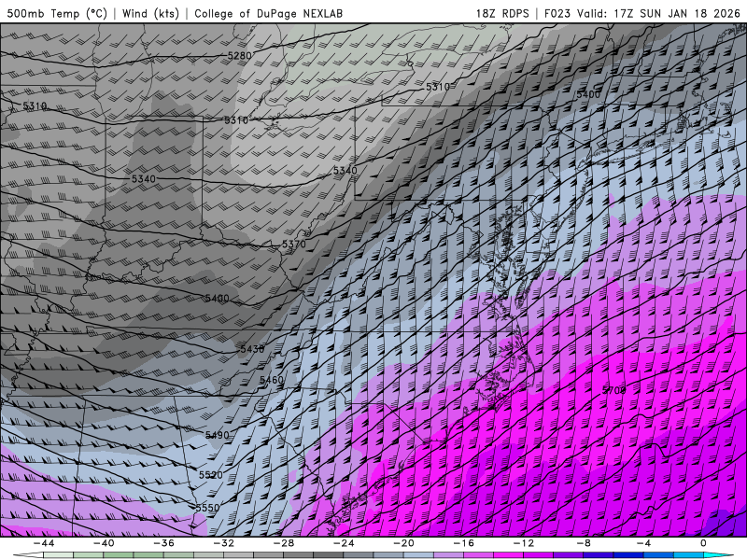The width and height of the screenshot is (747, 560).
Task: Click 'College of DuPage NEXLAB' header text
Action: click(x=268, y=13)
